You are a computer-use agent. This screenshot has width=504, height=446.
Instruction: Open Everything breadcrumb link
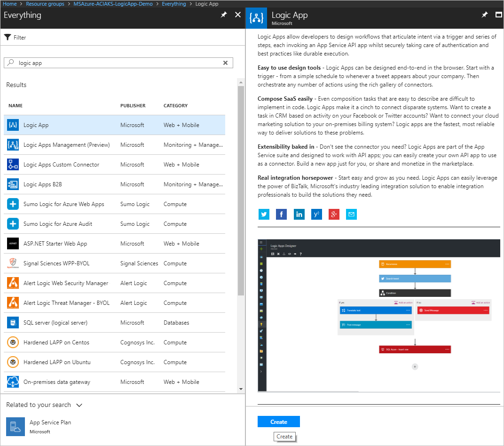(x=174, y=4)
